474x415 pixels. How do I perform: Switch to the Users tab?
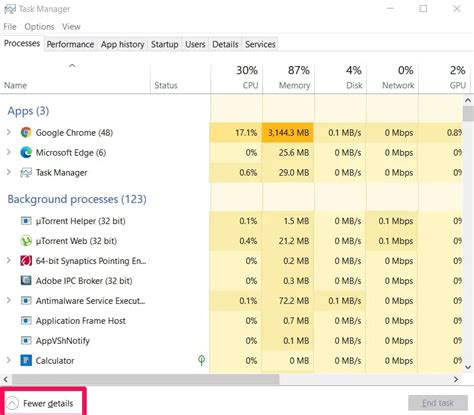(x=195, y=44)
